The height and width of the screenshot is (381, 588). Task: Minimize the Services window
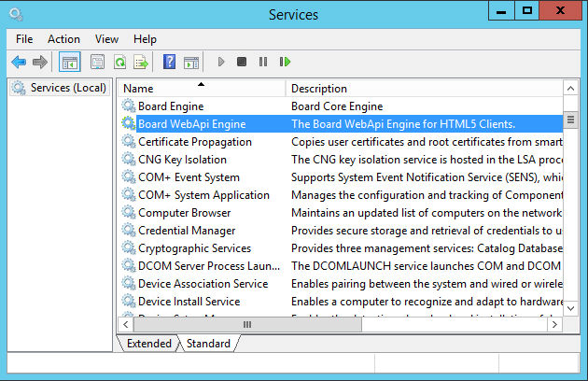coord(501,10)
